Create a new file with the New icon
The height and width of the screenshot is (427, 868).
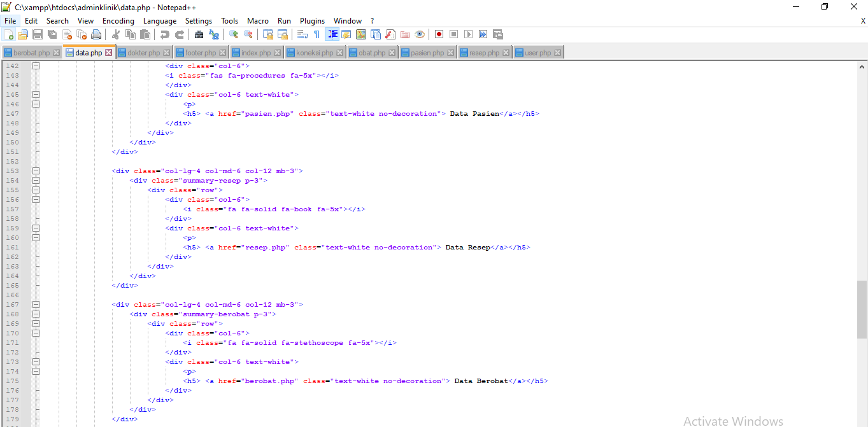point(9,34)
